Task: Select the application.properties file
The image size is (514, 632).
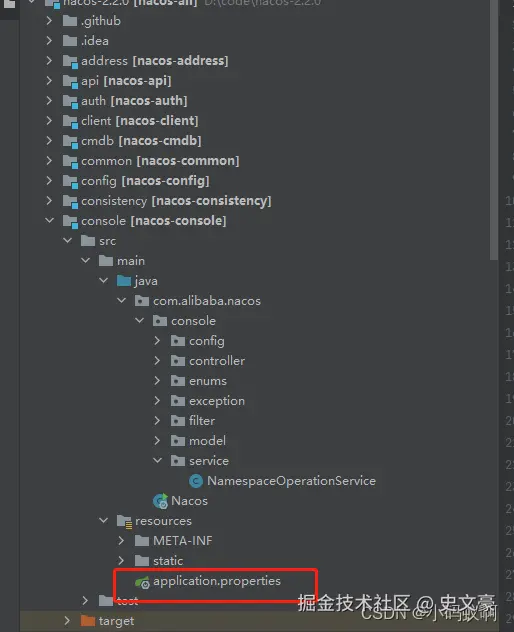Action: click(217, 581)
